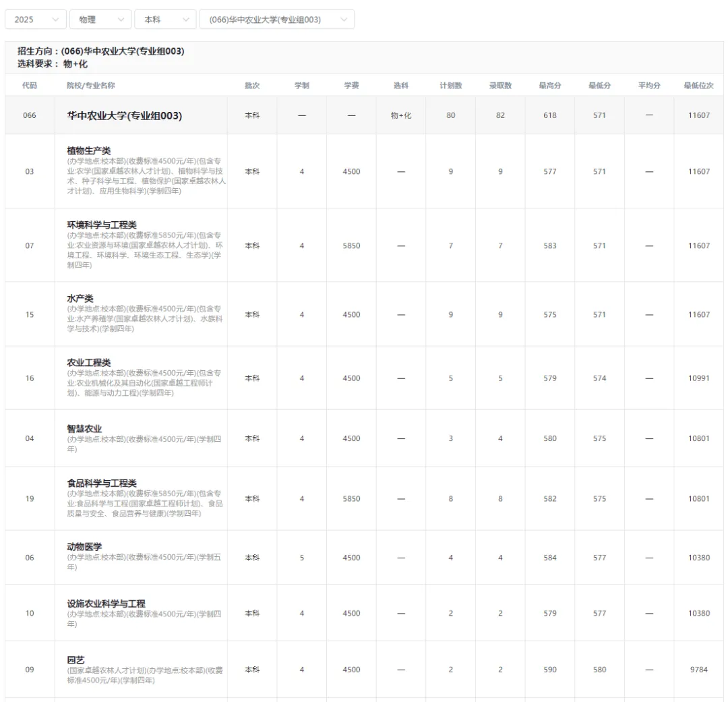Select the 环境科学与工程类 major name

[102, 225]
